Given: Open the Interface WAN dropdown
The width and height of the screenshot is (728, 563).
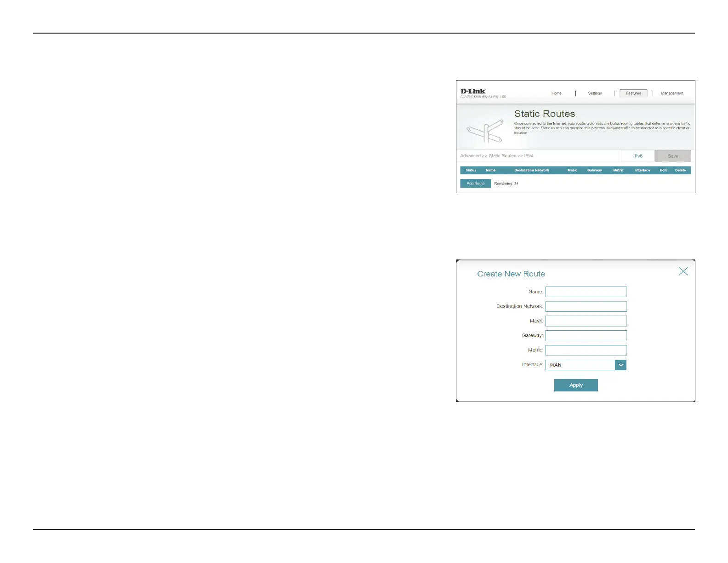Looking at the screenshot, I should point(586,365).
